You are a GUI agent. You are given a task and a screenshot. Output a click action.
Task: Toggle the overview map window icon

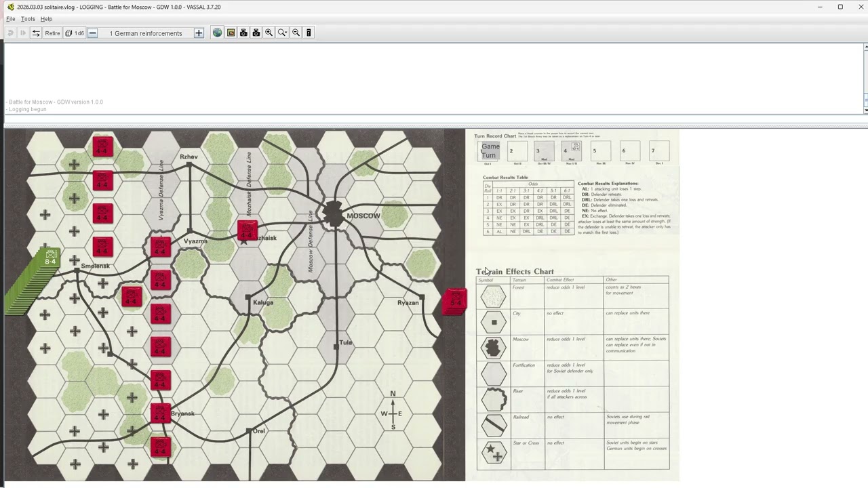231,33
